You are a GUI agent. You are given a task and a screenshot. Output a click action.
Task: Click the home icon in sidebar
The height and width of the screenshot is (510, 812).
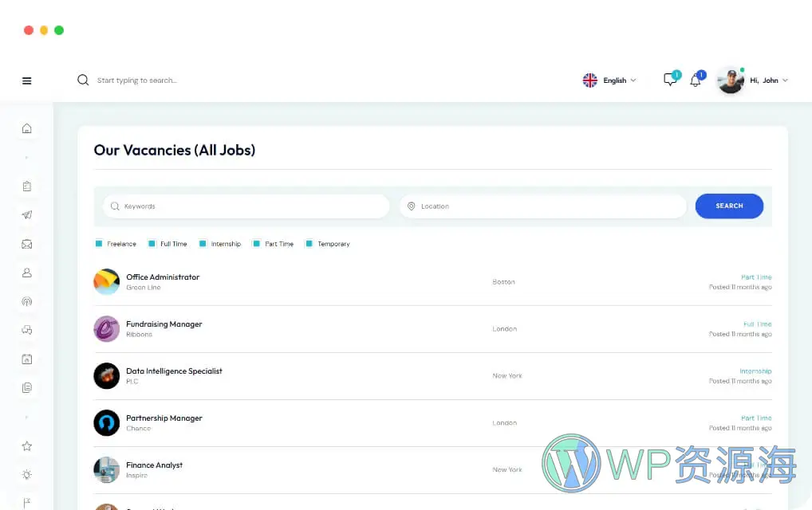[x=27, y=128]
